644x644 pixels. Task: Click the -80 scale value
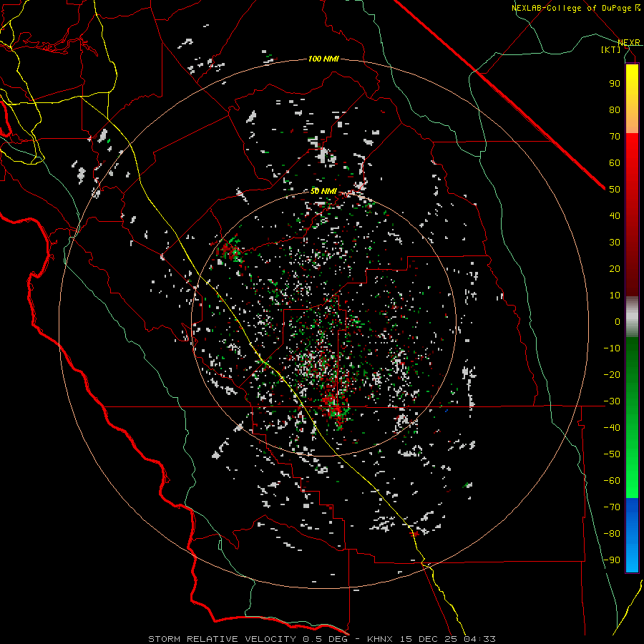point(612,534)
